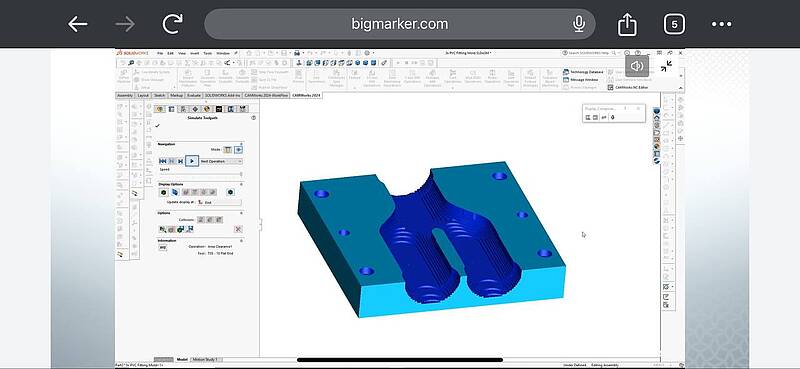Open the Next Operation dropdown

coord(221,161)
